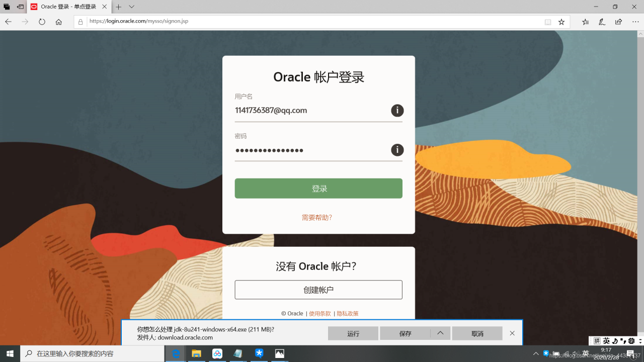
Task: Click the 英 IME language indicator
Action: (x=586, y=353)
